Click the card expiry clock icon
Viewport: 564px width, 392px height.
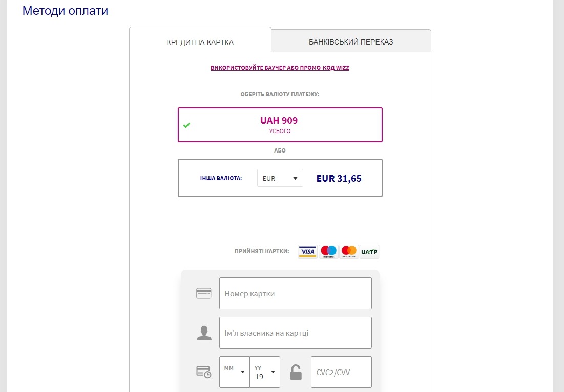[x=203, y=372]
